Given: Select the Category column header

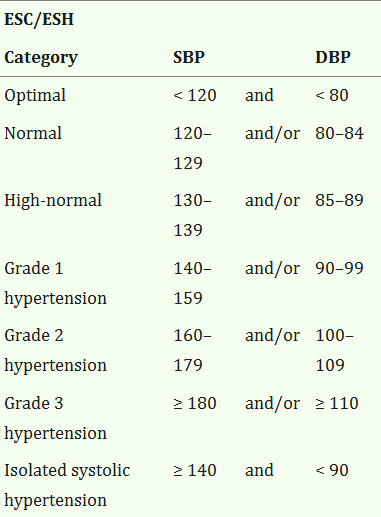Looking at the screenshot, I should click(x=41, y=58).
